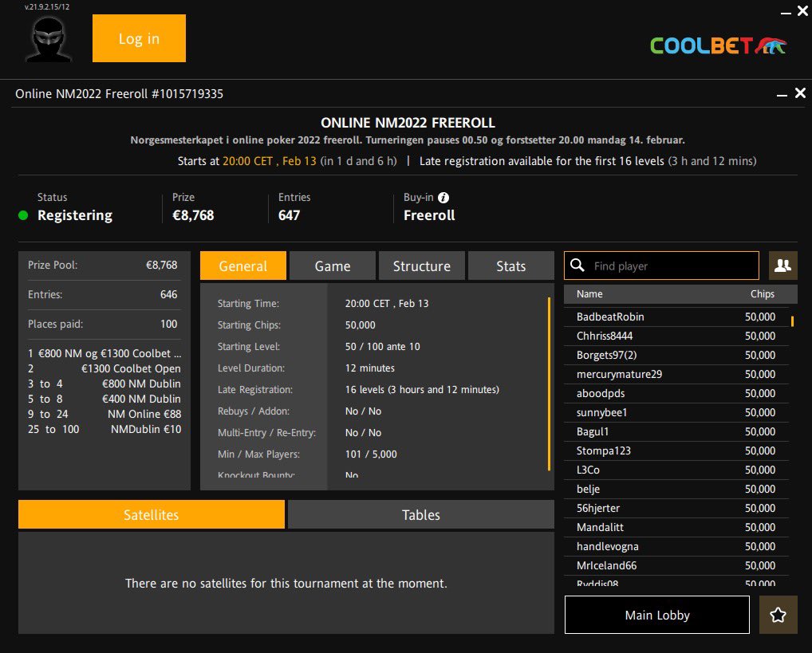Sort players by Name column header
Viewport: 812px width, 653px height.
589,293
